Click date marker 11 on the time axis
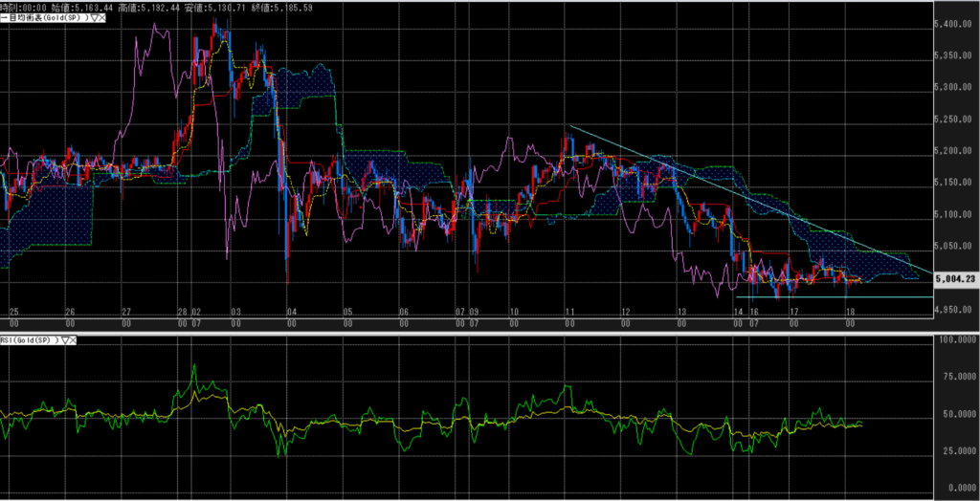 tap(568, 313)
